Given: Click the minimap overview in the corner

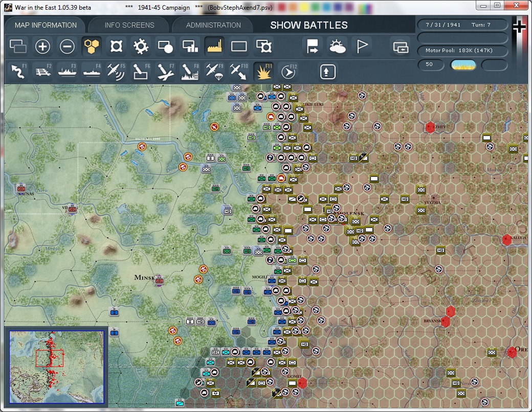Looking at the screenshot, I should (57, 367).
